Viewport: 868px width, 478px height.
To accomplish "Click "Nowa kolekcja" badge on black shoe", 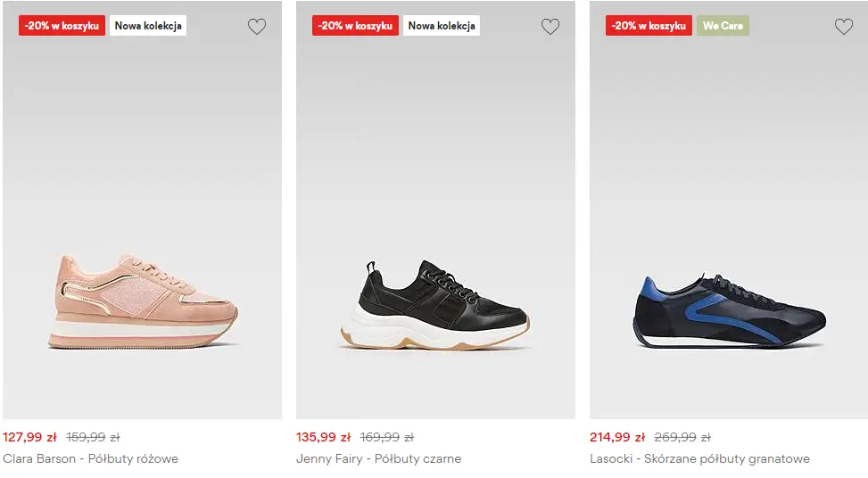I will [442, 26].
